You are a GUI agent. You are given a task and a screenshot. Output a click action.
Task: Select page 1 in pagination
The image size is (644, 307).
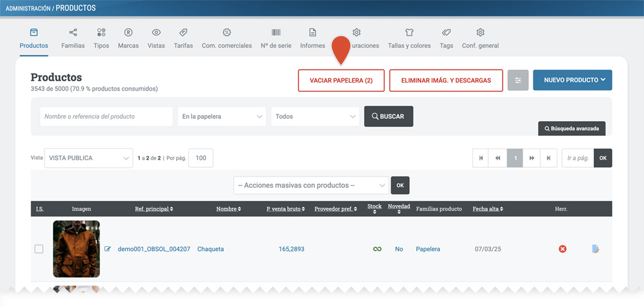click(x=515, y=158)
